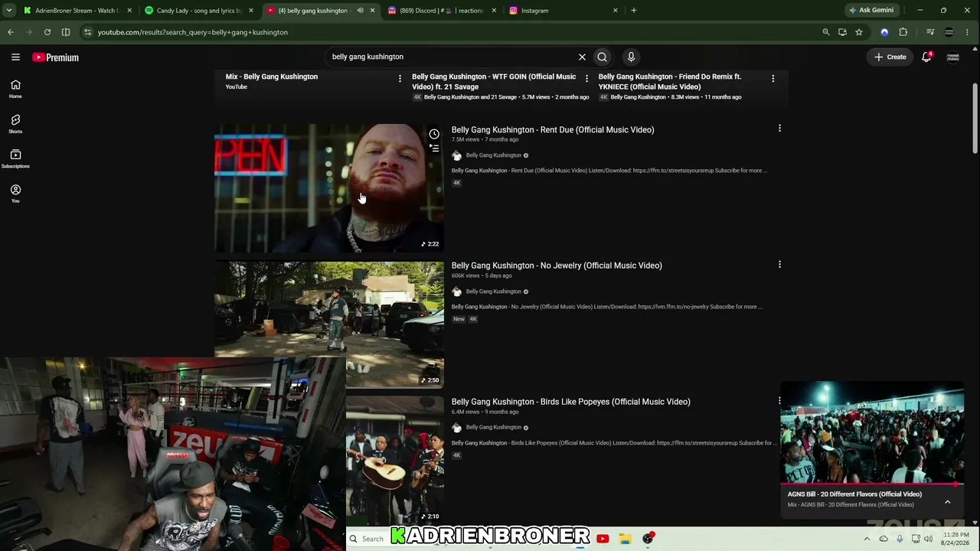View site information for youtube.com
The width and height of the screenshot is (980, 551).
(87, 32)
